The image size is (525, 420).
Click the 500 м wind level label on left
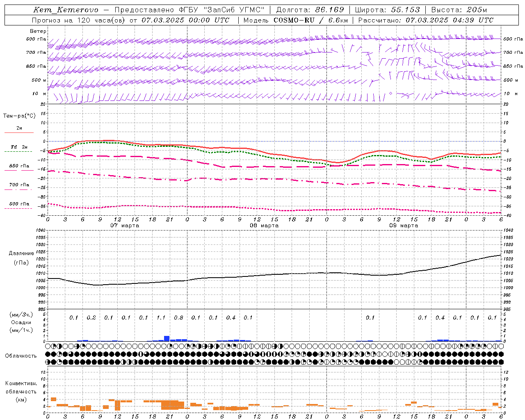point(39,80)
